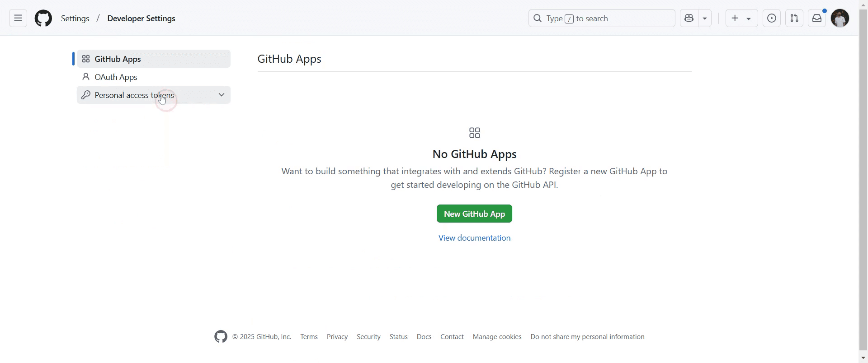Click Manage cookies in the footer

point(497,337)
